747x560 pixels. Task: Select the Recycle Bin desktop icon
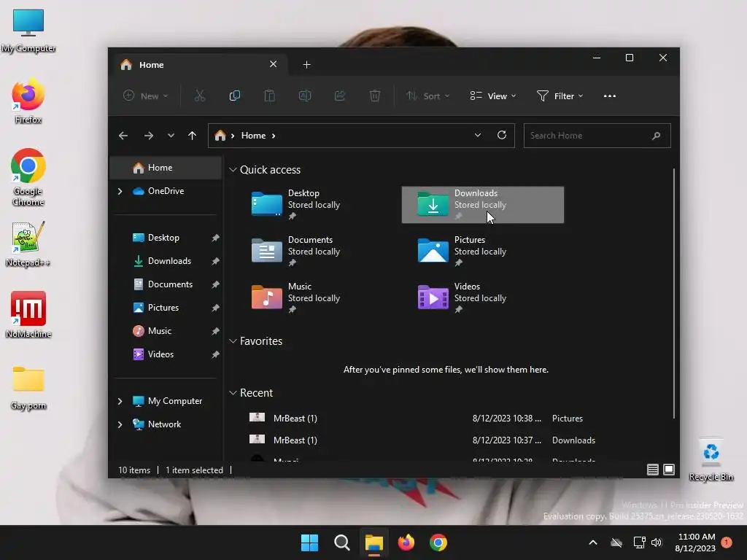coord(711,459)
